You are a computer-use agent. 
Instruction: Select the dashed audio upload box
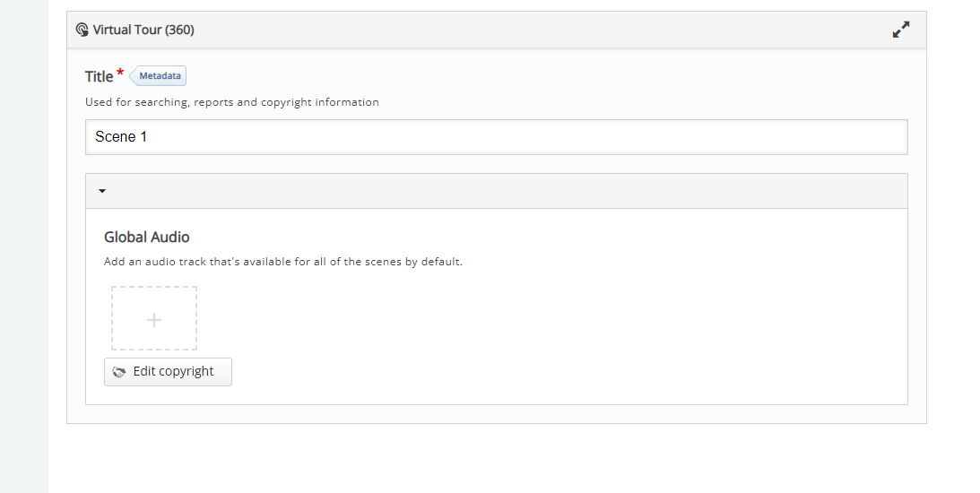(x=153, y=318)
